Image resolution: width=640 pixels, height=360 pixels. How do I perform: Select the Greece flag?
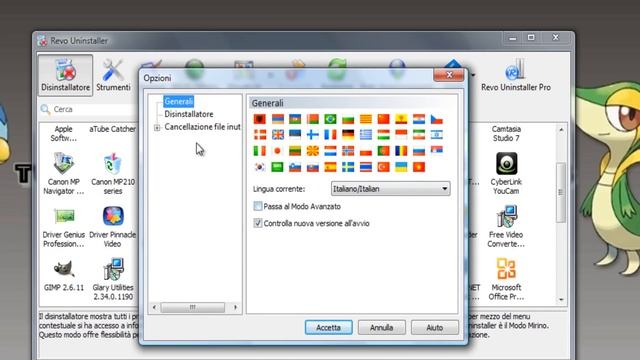[366, 135]
